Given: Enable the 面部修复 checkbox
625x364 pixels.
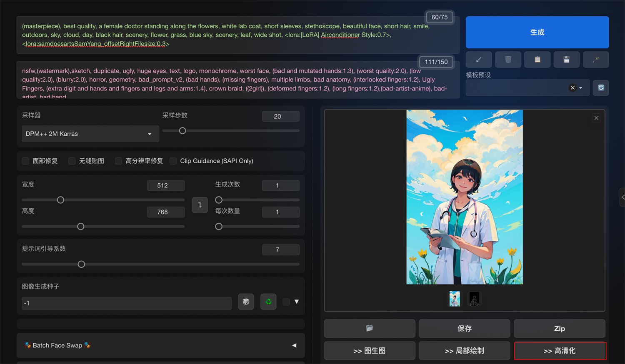Looking at the screenshot, I should click(x=26, y=161).
